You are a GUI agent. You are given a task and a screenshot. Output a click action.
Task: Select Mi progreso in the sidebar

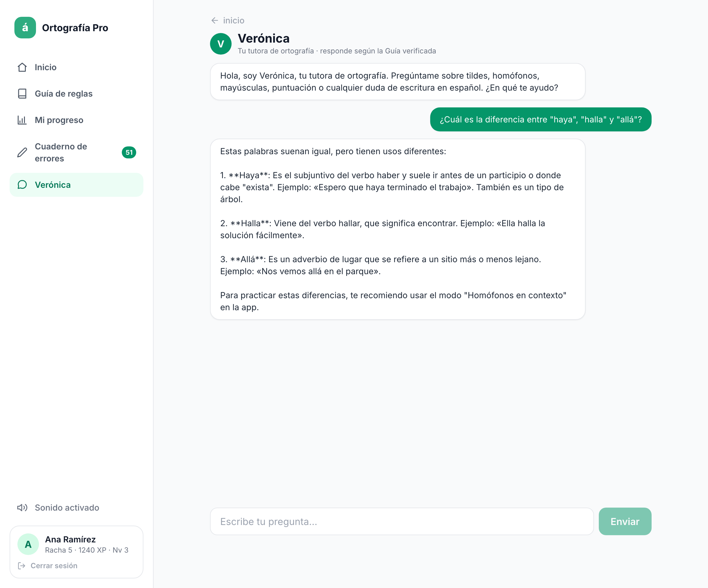(x=76, y=120)
